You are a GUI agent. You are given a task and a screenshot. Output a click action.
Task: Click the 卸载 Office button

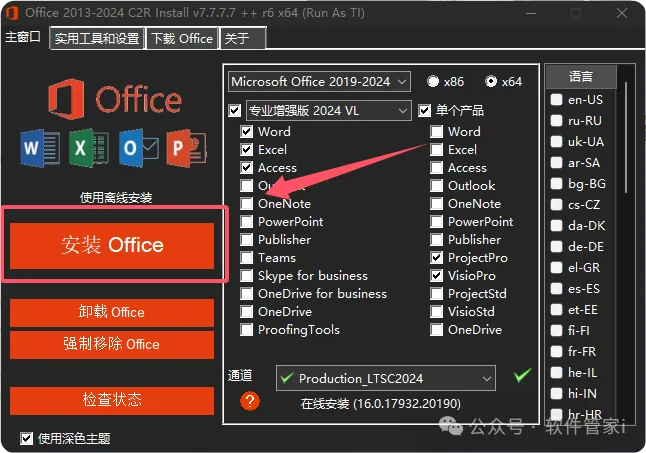click(x=112, y=312)
